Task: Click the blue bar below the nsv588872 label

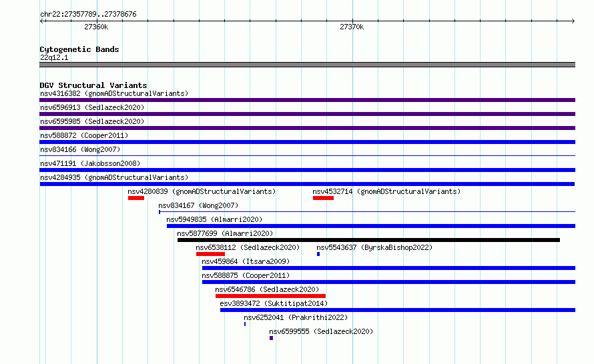Action: [x=307, y=142]
